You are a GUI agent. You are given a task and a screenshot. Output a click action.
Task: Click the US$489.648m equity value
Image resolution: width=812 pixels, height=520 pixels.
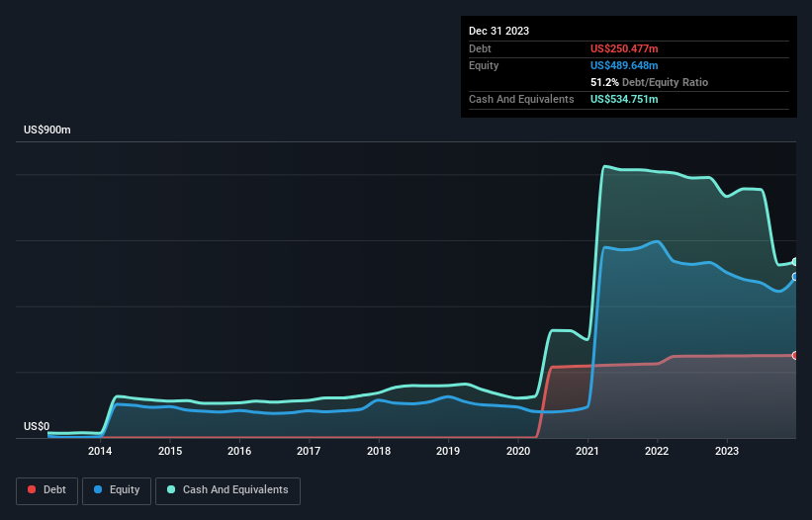(x=624, y=65)
